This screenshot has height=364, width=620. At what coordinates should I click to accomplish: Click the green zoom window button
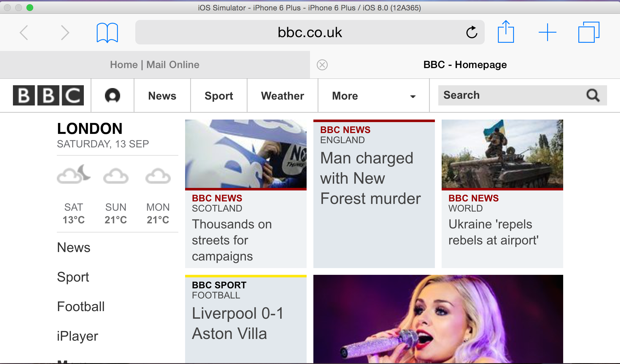[30, 8]
